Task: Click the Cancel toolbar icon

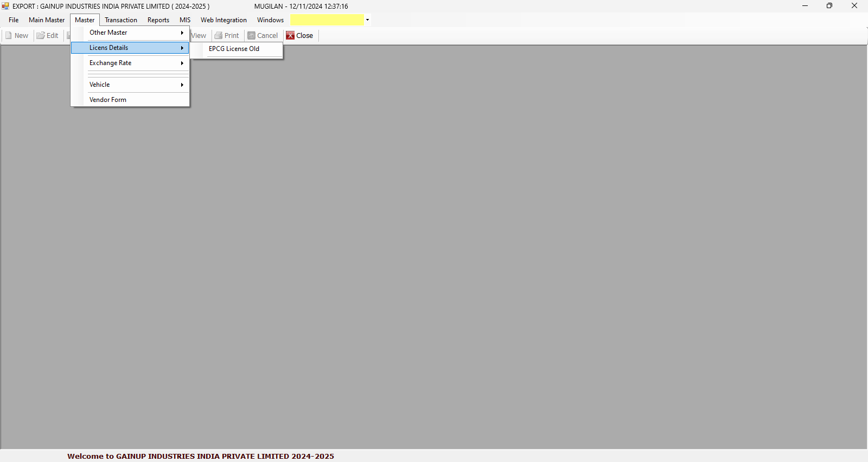Action: pyautogui.click(x=251, y=36)
